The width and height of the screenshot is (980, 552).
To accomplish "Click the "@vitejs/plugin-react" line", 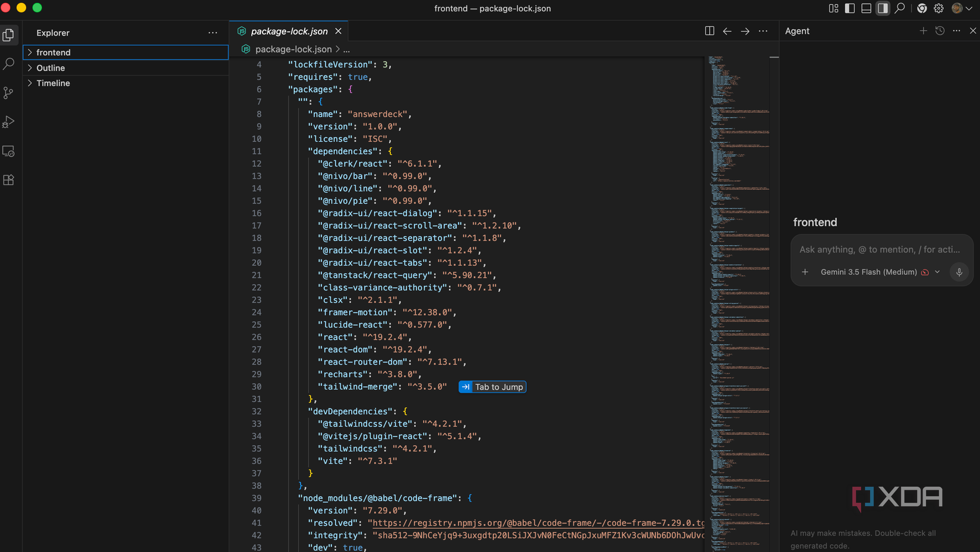I will (400, 436).
